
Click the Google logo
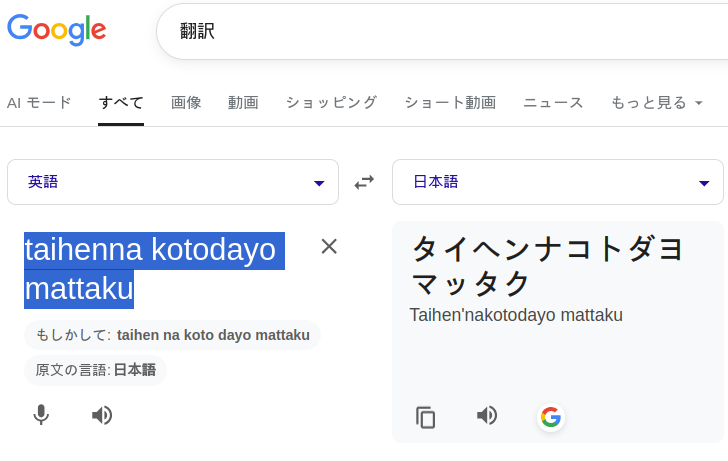[x=57, y=30]
